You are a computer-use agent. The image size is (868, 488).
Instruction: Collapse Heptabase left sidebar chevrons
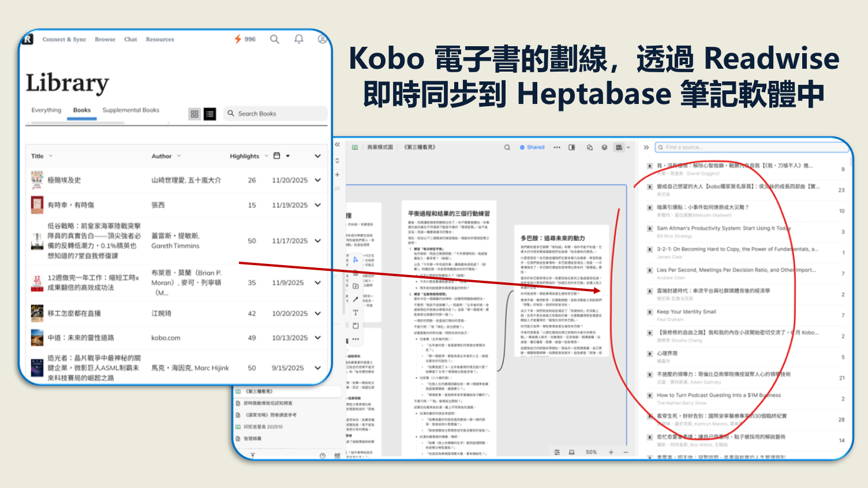tap(338, 144)
